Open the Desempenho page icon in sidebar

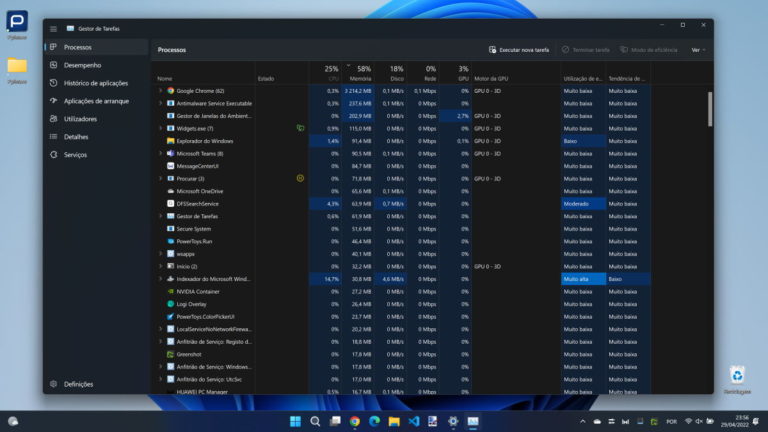click(x=53, y=65)
